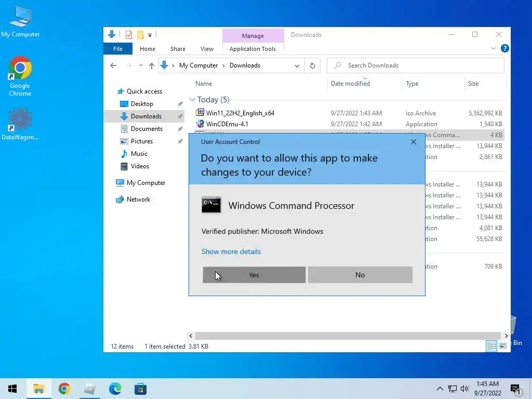The width and height of the screenshot is (532, 399).
Task: Open the volume control in tray
Action: coord(464,389)
